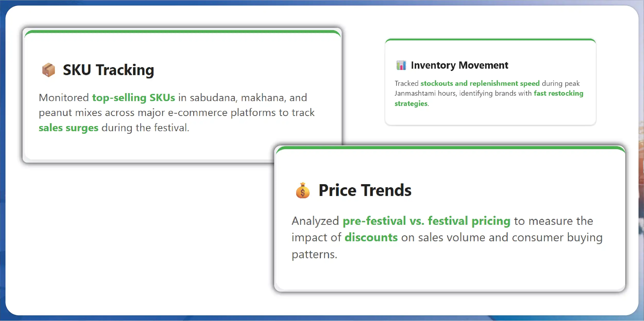This screenshot has height=321, width=644.
Task: Click the bar chart icon beside Inventory Movement
Action: coord(401,65)
